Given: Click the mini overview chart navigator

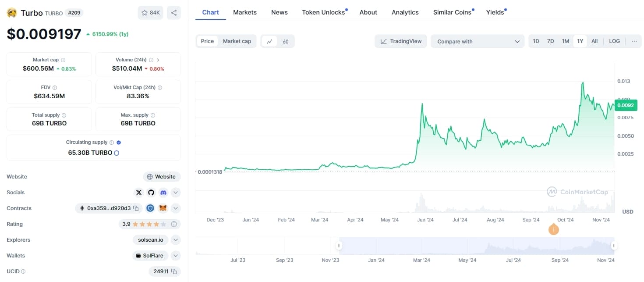Looking at the screenshot, I should (405, 246).
